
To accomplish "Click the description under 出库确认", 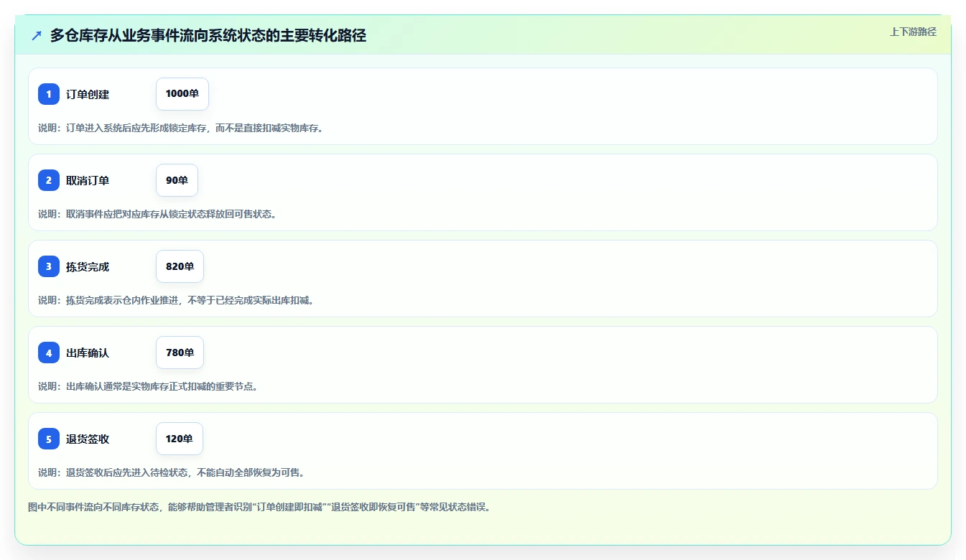I will click(x=148, y=386).
